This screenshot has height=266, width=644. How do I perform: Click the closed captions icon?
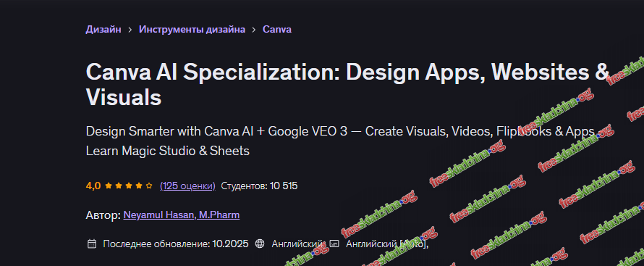(334, 244)
